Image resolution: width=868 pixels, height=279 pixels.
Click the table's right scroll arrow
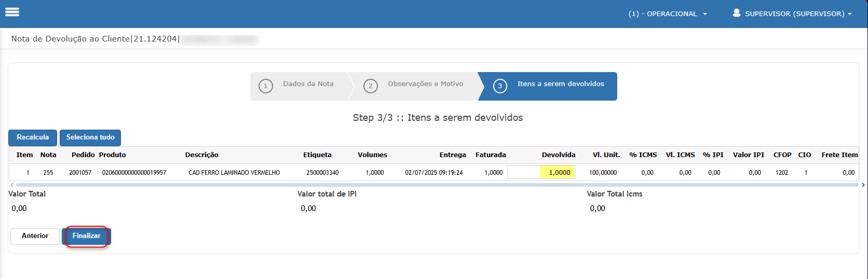click(863, 185)
